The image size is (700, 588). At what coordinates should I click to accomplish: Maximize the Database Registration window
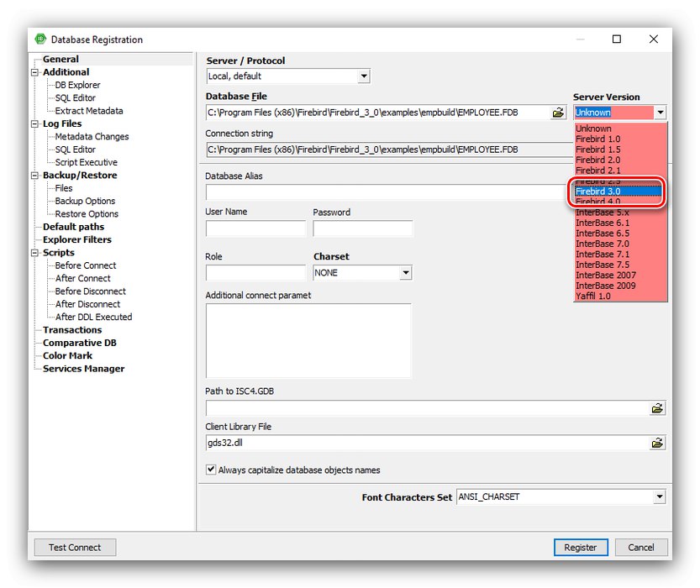[617, 39]
